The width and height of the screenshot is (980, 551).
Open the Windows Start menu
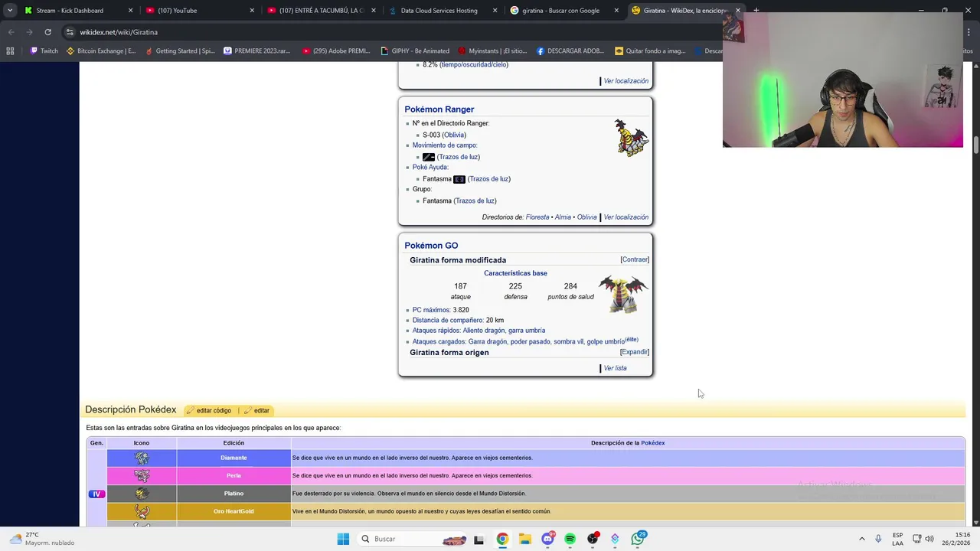coord(343,539)
